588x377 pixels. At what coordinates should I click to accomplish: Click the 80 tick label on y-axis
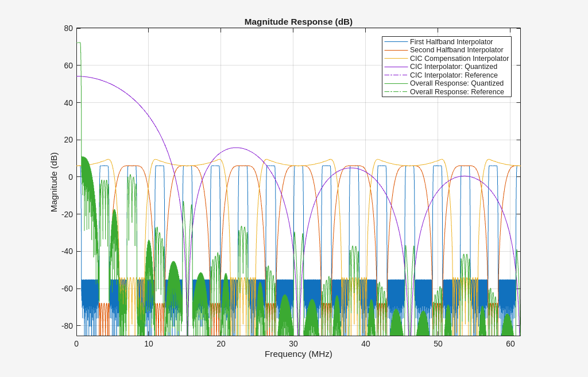[x=68, y=28]
